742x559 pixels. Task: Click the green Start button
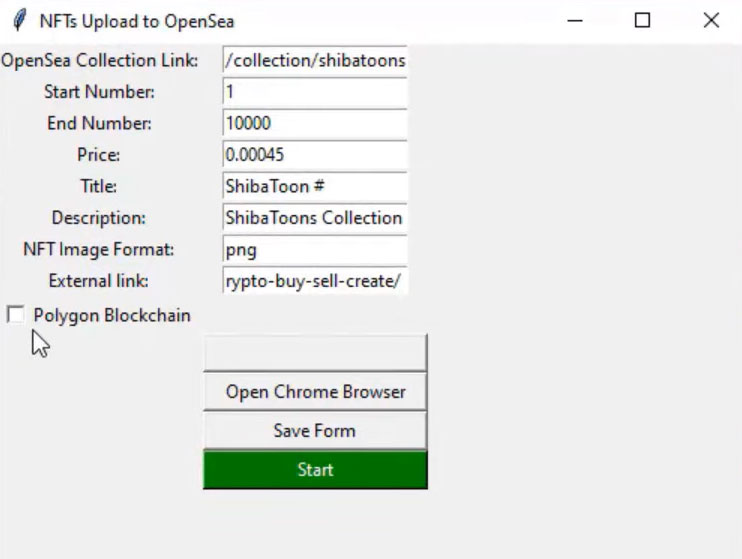coord(315,470)
